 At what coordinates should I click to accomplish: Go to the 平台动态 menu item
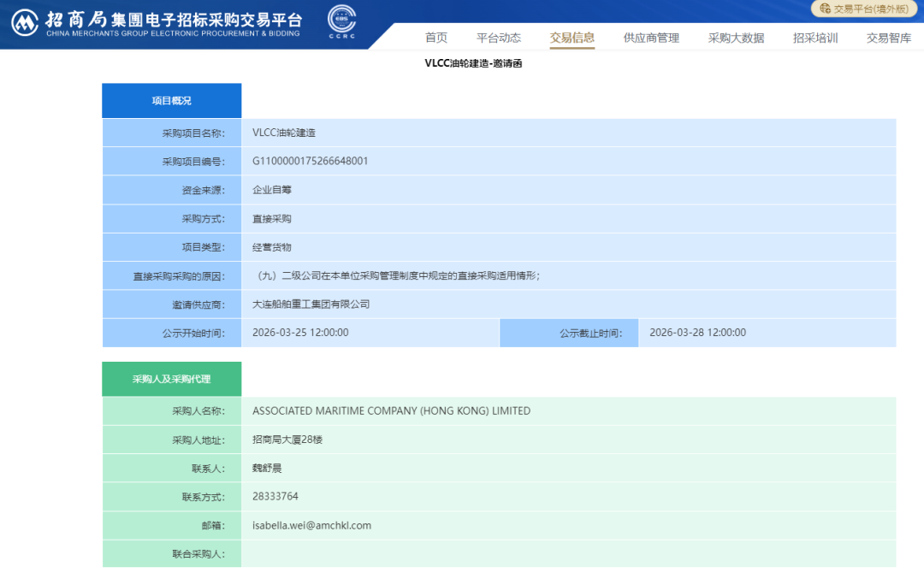(x=498, y=38)
